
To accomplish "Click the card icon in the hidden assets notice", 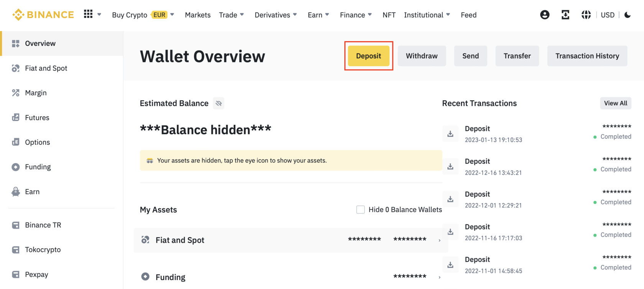I will 150,160.
